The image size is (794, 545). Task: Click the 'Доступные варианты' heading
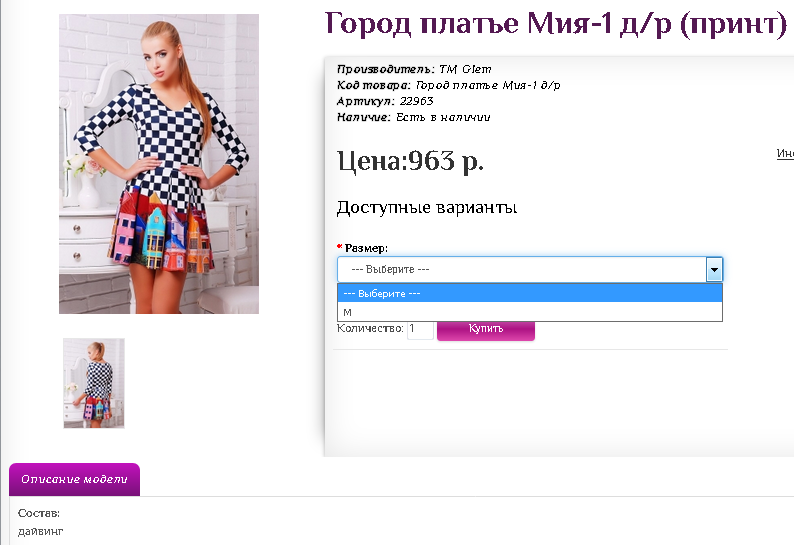point(426,208)
